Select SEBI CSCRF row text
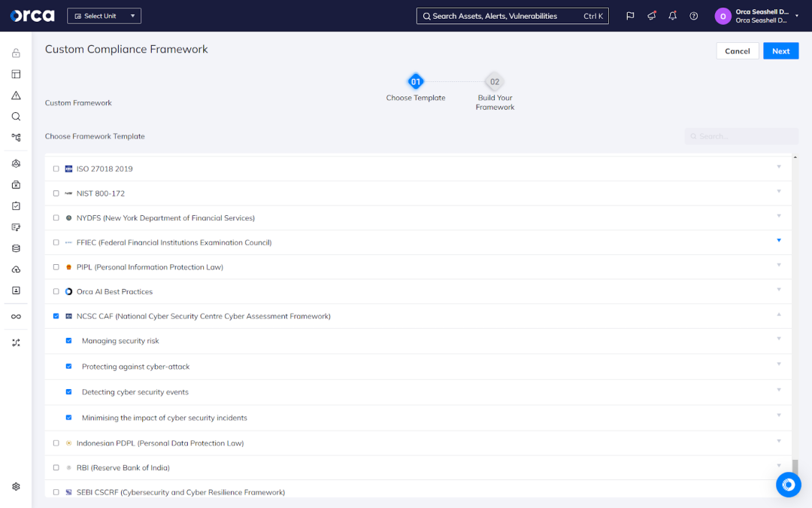This screenshot has width=812, height=508. click(180, 492)
